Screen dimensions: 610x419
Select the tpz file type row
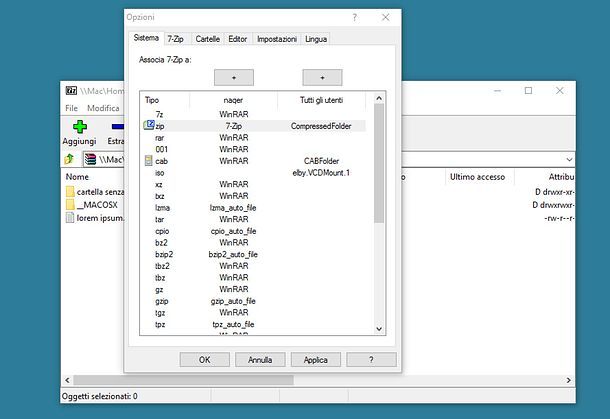point(253,324)
